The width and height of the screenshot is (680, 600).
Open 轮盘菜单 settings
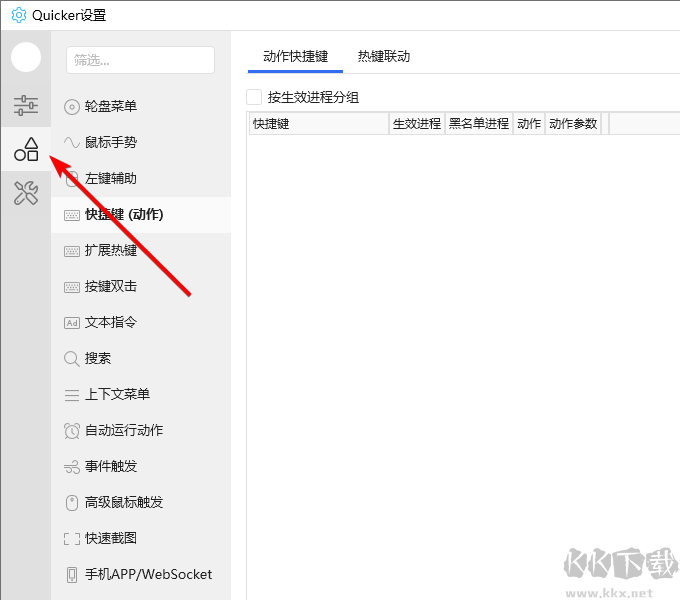click(141, 106)
